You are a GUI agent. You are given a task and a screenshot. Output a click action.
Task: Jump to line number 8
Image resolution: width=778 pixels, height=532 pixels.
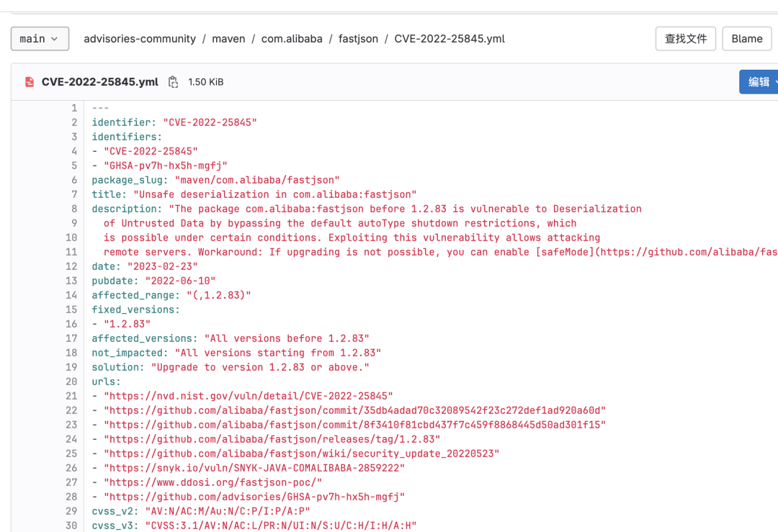tap(74, 209)
